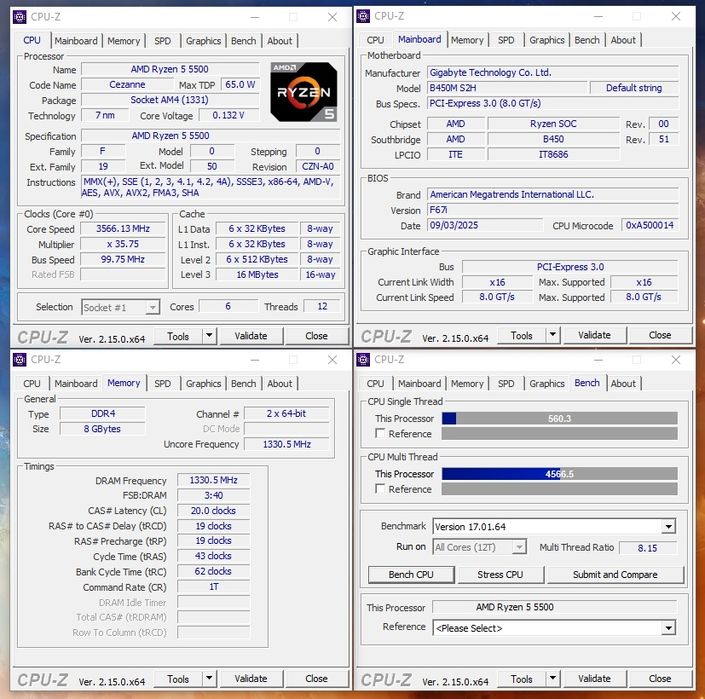Image resolution: width=705 pixels, height=699 pixels.
Task: Click the Max TDP value 65.0 W
Action: (240, 85)
